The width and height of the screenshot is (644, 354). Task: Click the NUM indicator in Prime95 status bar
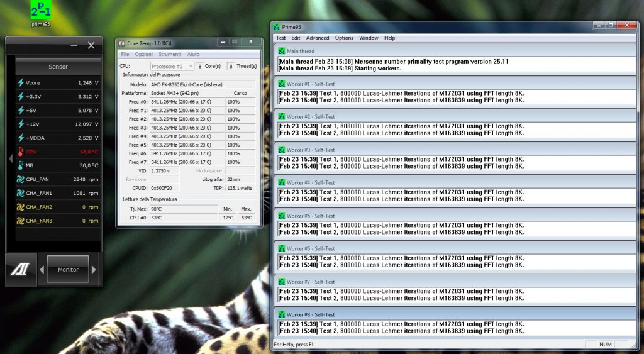tap(606, 344)
